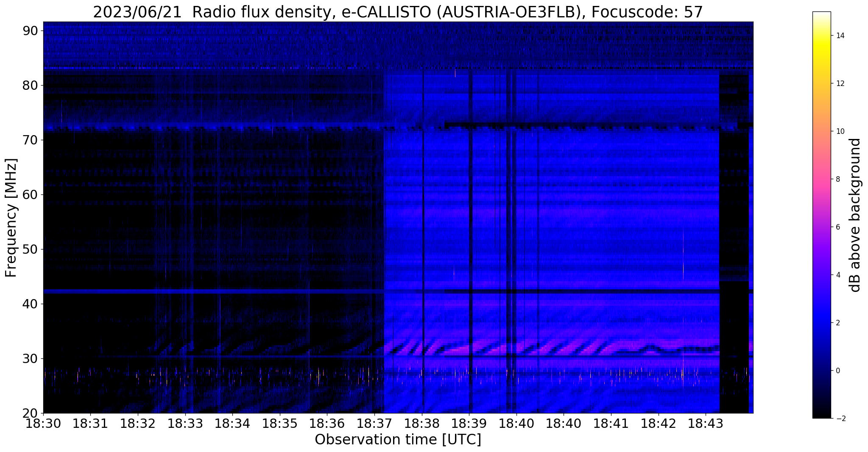
Task: Click the 90 frequency tick label
Action: click(x=31, y=31)
